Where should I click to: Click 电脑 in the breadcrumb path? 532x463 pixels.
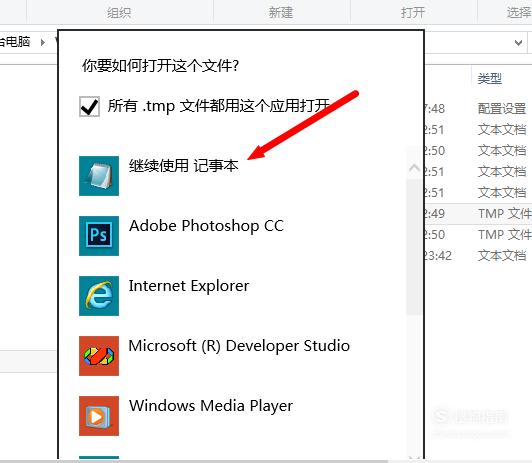click(x=19, y=42)
